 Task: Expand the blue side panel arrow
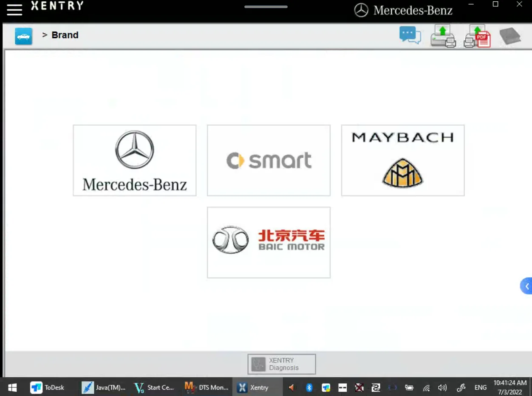coord(526,286)
